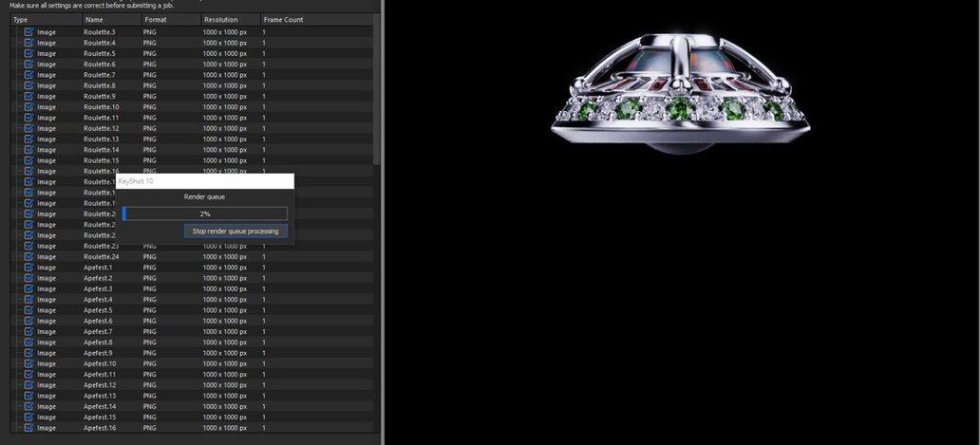Image resolution: width=980 pixels, height=445 pixels.
Task: Click the render queue progress bar
Action: 205,213
